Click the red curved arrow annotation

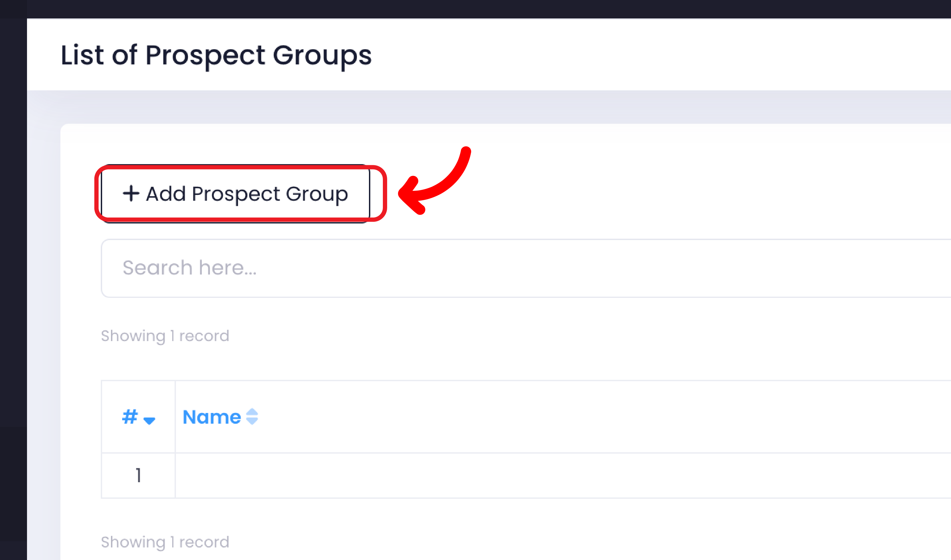[434, 181]
